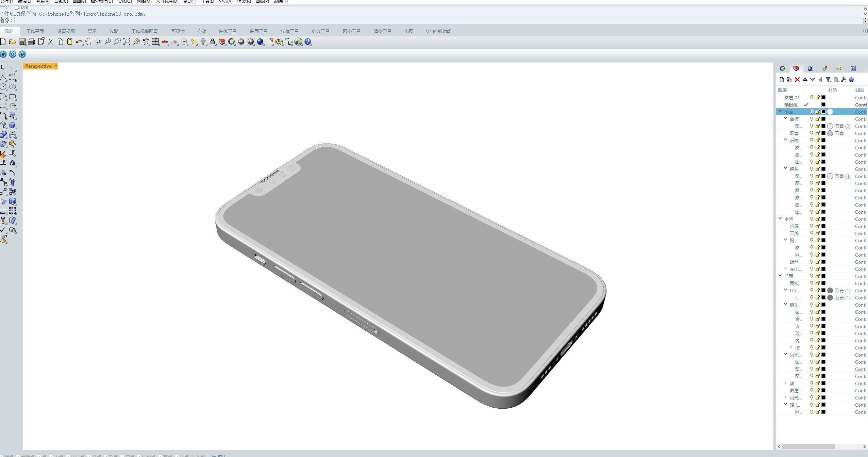This screenshot has height=457, width=868.
Task: Toggle lock icon of 螺丝 layer
Action: [818, 262]
